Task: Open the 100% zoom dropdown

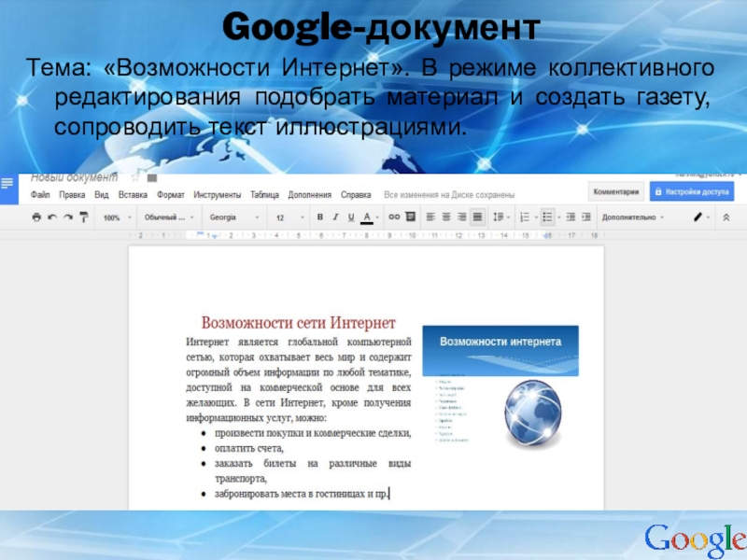Action: point(116,217)
